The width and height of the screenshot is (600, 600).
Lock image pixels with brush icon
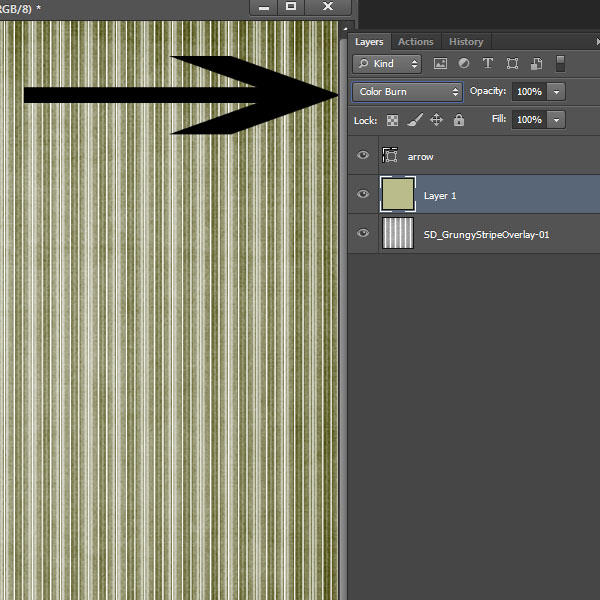pos(414,120)
